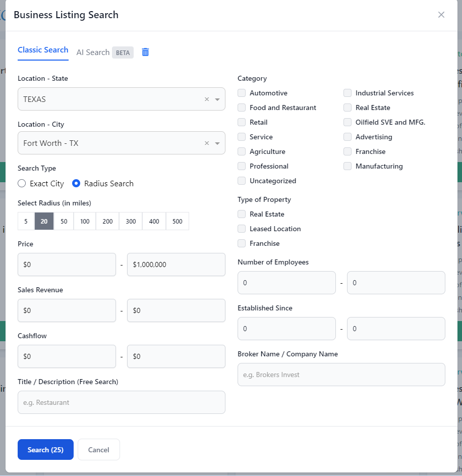Set radius to 50 miles
This screenshot has height=476, width=462.
coord(64,222)
